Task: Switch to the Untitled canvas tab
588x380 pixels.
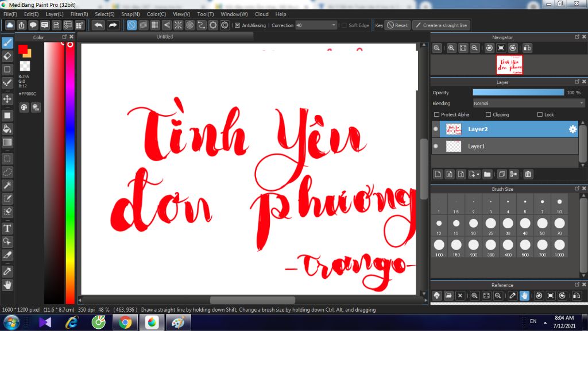Action: (x=165, y=36)
